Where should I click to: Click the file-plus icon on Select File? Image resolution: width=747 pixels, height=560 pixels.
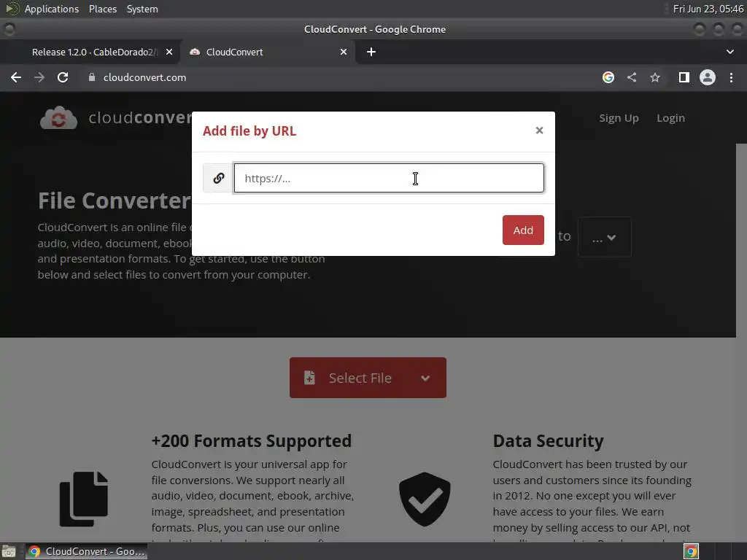coord(309,378)
